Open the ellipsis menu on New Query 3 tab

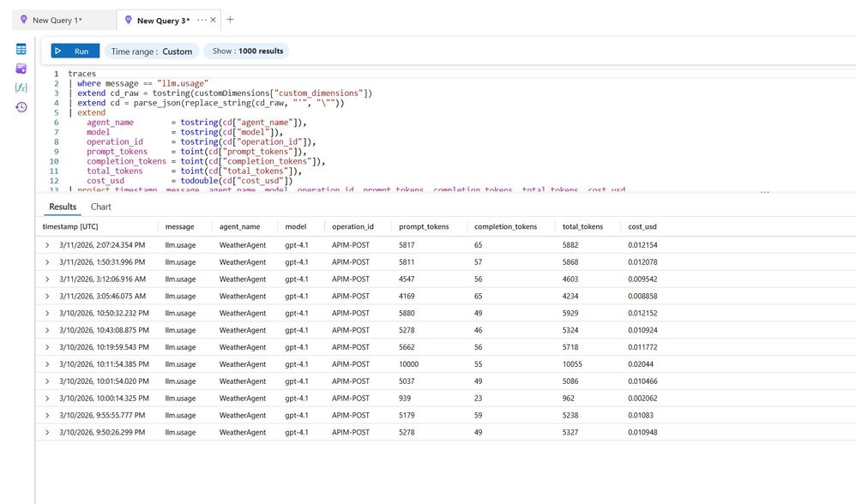tap(202, 21)
